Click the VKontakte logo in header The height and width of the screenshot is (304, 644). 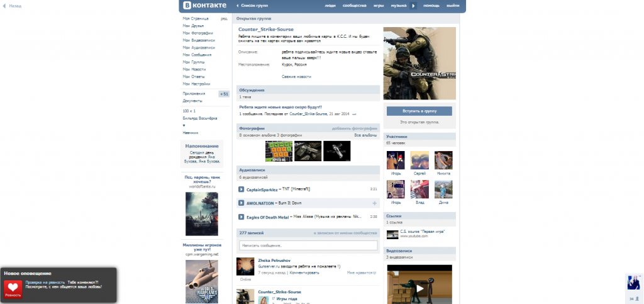204,6
